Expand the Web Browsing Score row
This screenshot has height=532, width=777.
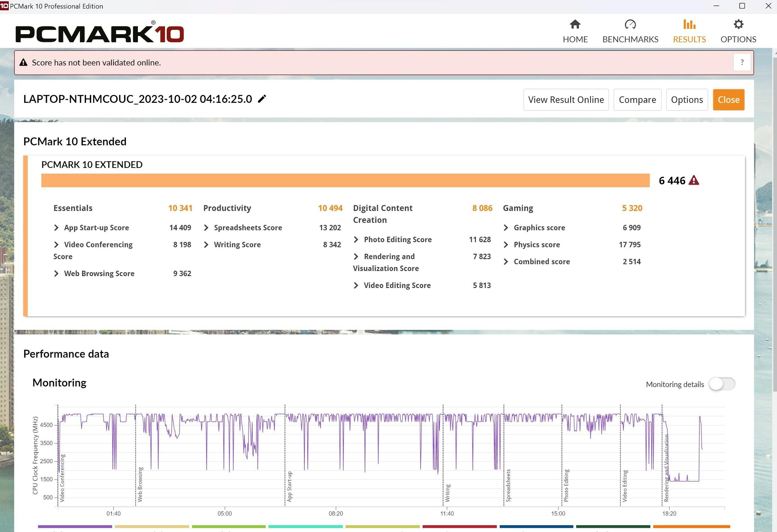pos(56,274)
